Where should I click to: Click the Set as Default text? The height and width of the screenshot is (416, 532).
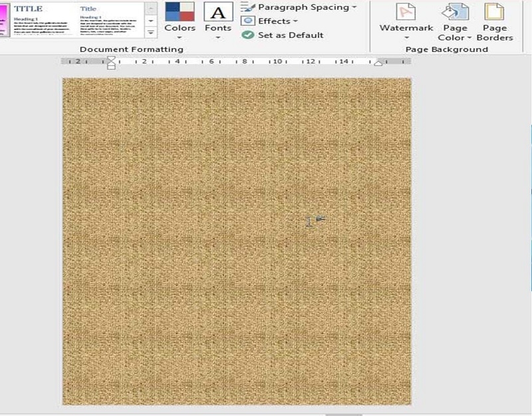[x=291, y=35]
